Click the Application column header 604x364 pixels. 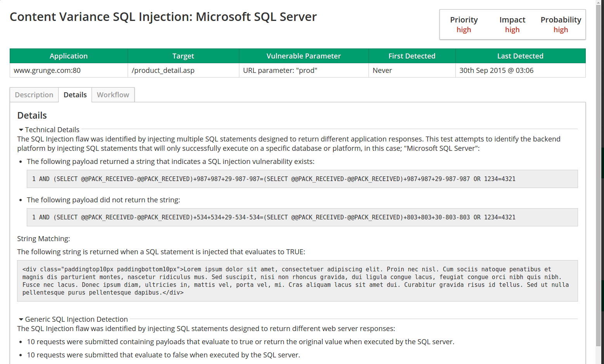click(69, 56)
